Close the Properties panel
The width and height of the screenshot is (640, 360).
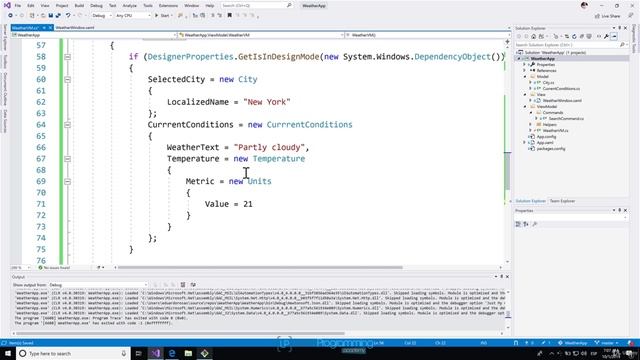[625, 210]
